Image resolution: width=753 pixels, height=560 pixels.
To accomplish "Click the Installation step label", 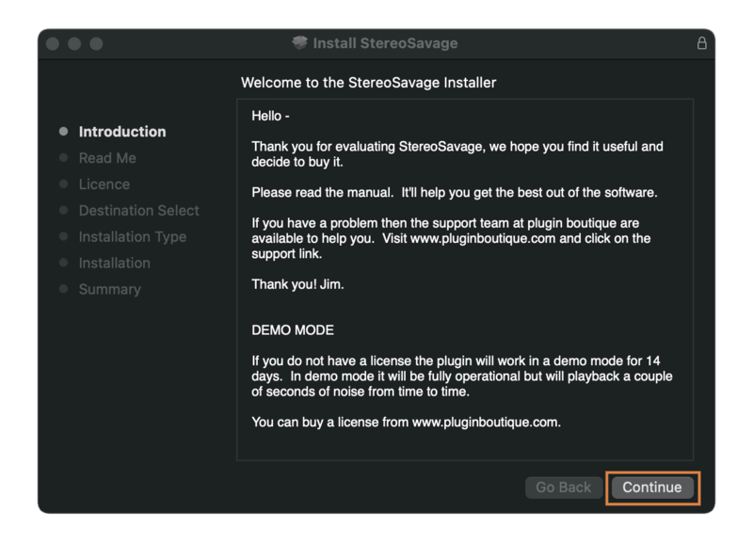I will [115, 264].
